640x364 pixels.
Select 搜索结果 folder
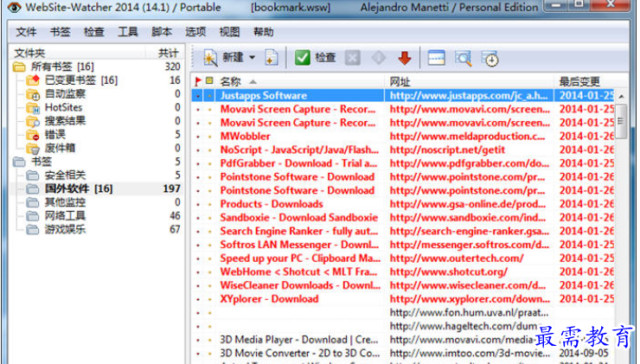pos(66,121)
